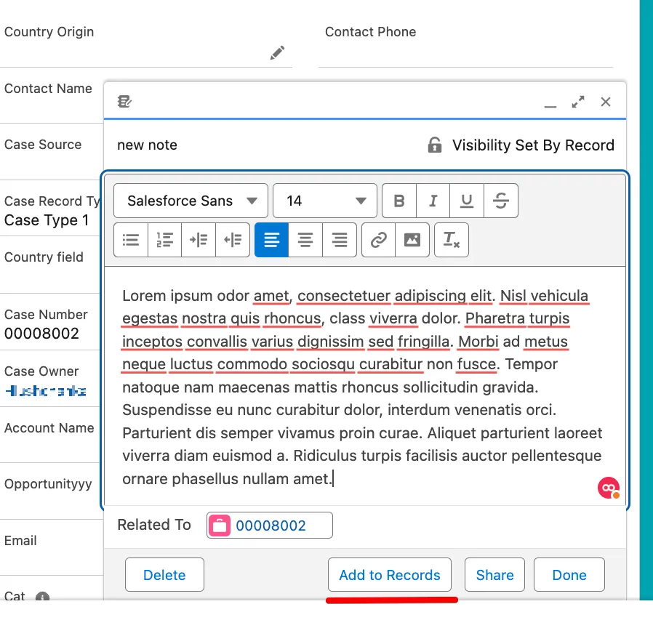653x644 pixels.
Task: Delete the current note
Action: click(164, 575)
